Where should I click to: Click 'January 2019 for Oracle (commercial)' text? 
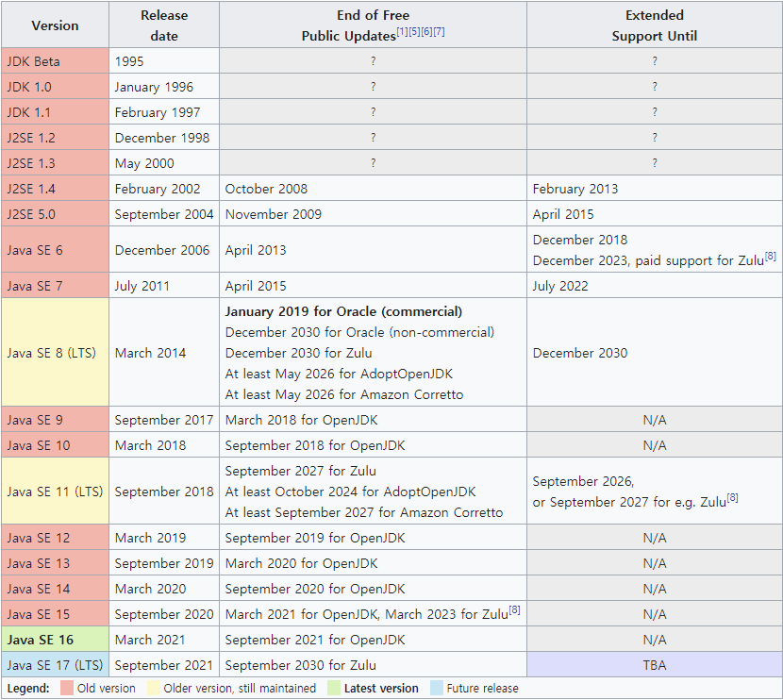pos(343,311)
